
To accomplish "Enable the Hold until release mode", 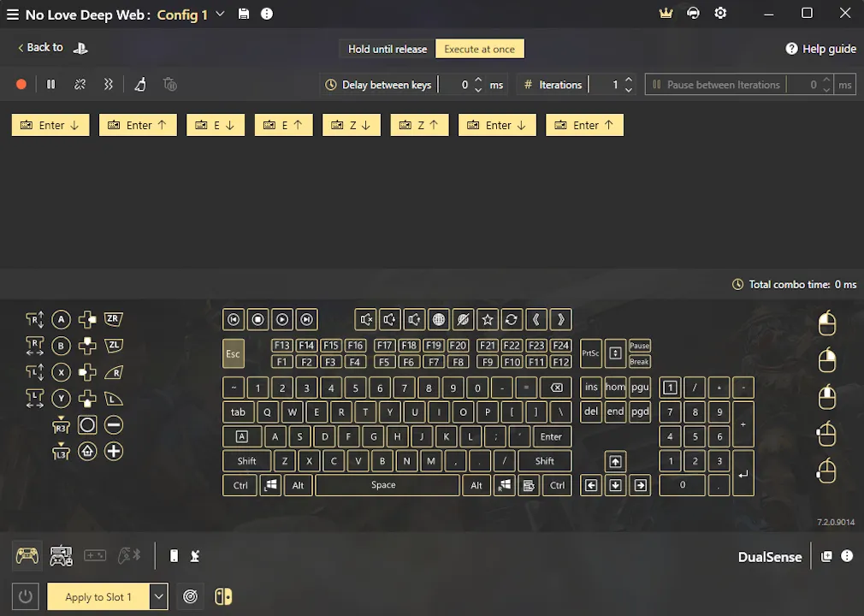I will pos(387,49).
